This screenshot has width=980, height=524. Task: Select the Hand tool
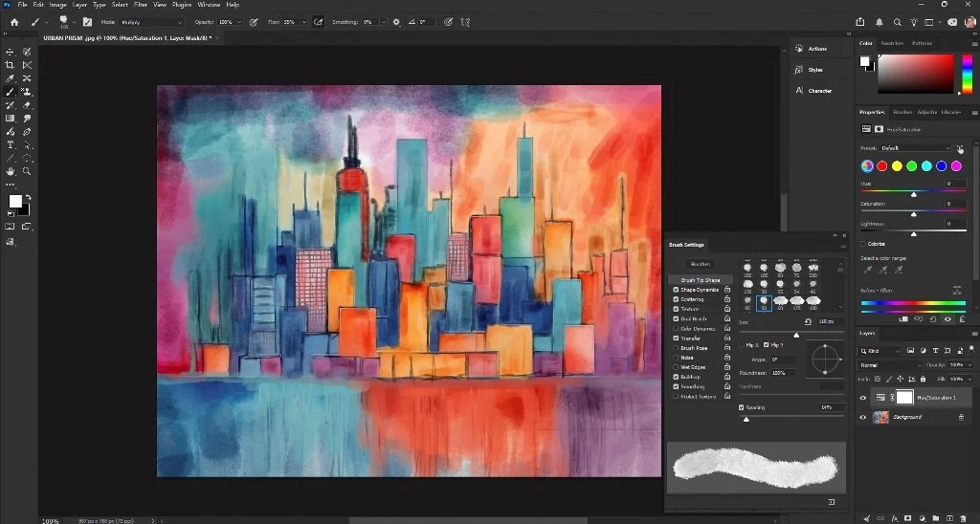pos(10,171)
